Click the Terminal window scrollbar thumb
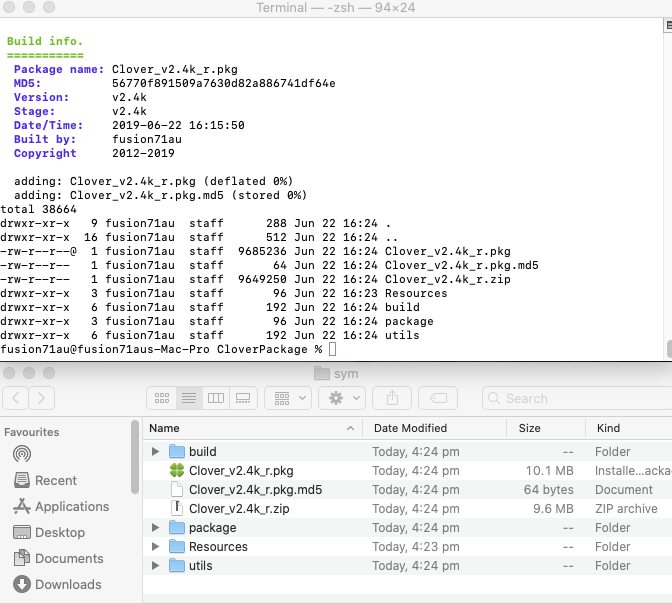 coord(669,349)
